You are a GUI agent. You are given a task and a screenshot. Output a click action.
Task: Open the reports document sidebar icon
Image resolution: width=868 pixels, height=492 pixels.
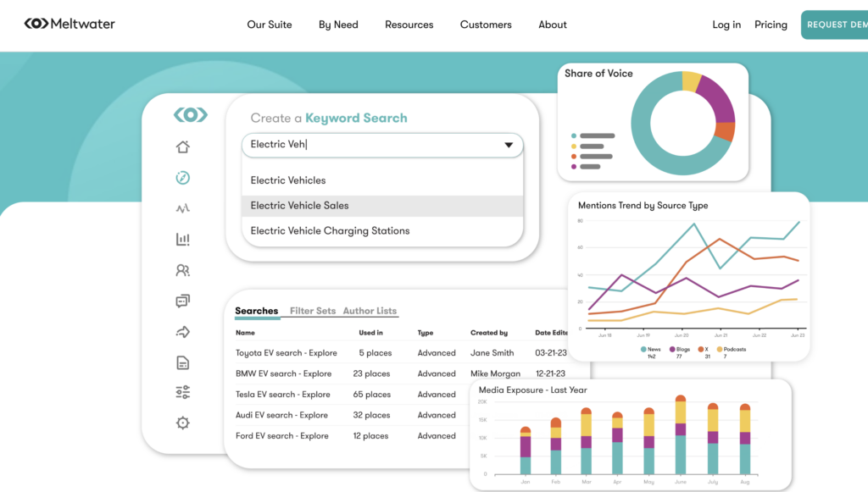[183, 362]
